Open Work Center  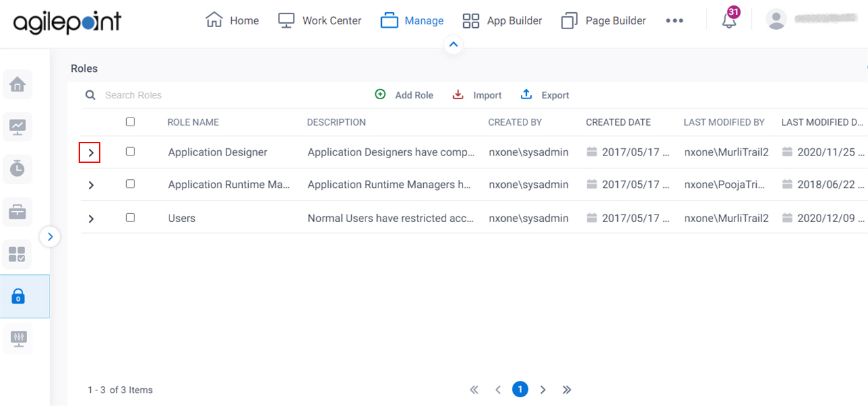pos(319,20)
